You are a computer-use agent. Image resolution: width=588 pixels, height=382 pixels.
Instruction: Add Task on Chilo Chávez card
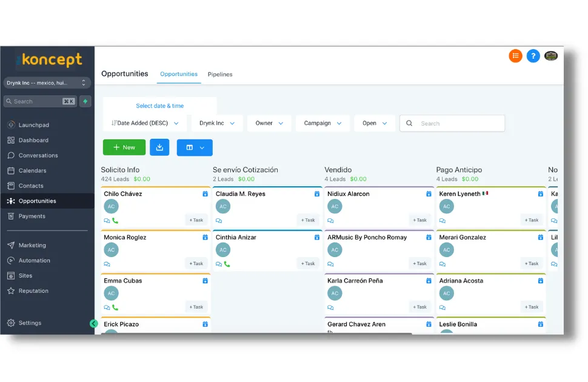coord(196,220)
